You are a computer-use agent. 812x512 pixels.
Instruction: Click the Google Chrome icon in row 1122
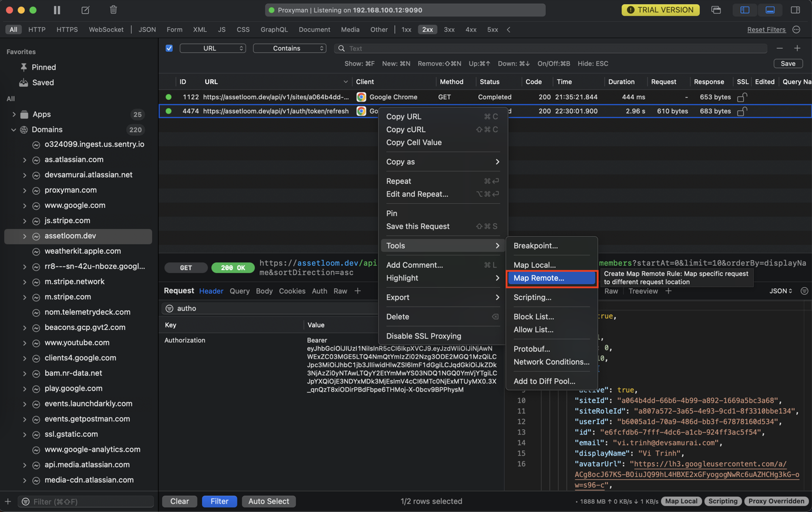[361, 97]
